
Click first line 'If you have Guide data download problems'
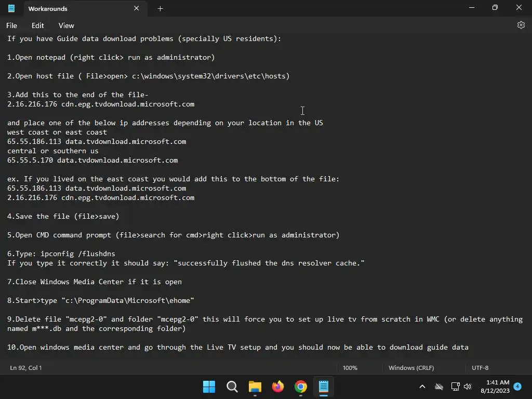pos(144,38)
